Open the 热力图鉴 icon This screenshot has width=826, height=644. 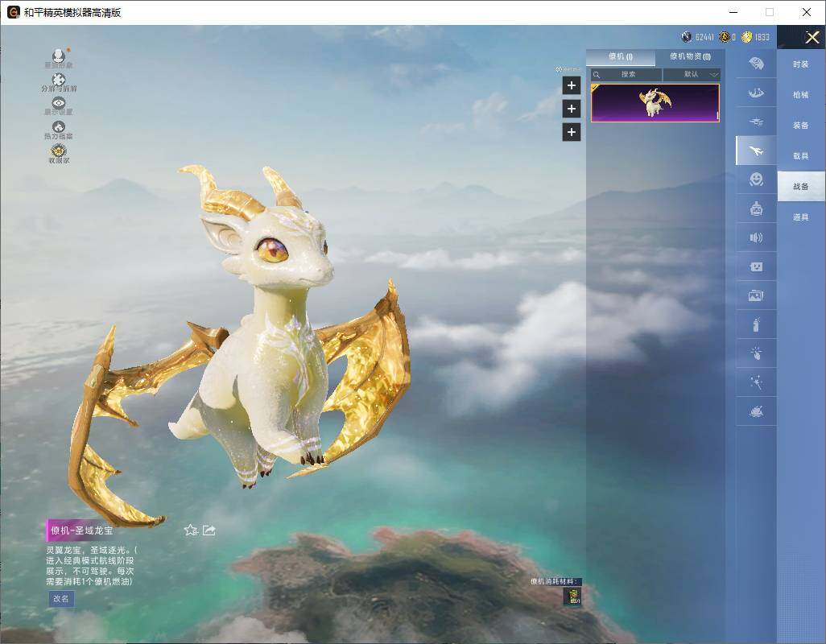(59, 126)
